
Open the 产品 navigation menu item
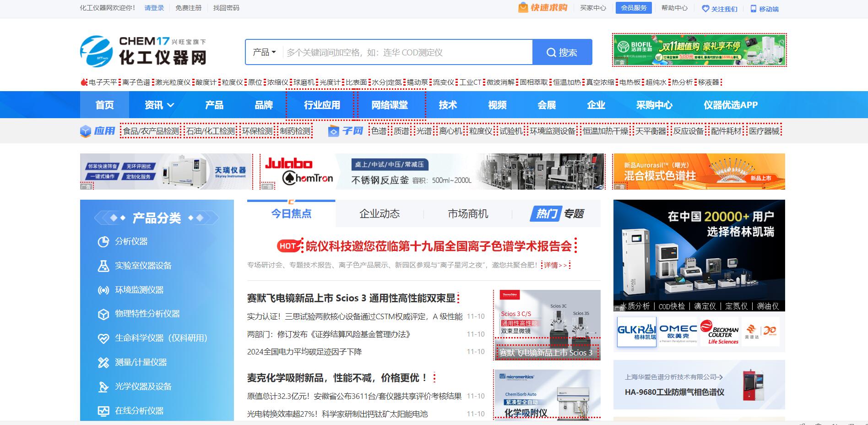214,105
